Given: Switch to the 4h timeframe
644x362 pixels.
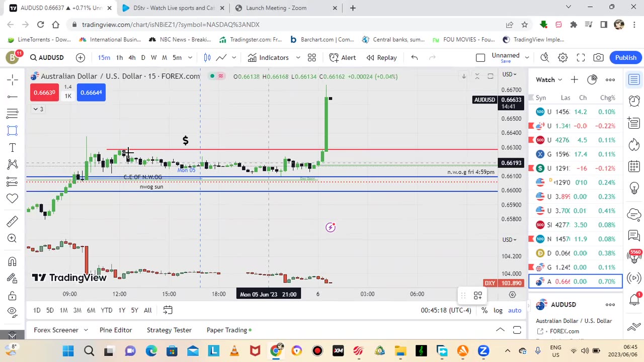Looking at the screenshot, I should pos(132,57).
